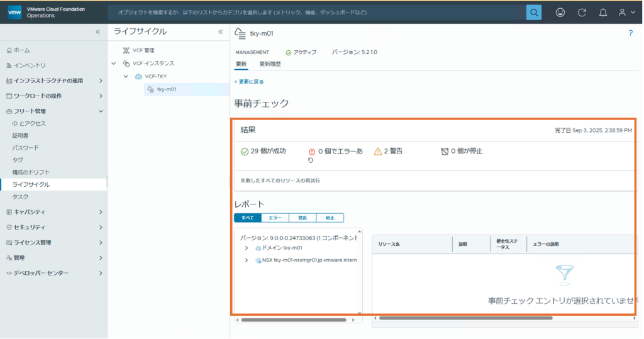Click the インベントリ icon

point(9,65)
